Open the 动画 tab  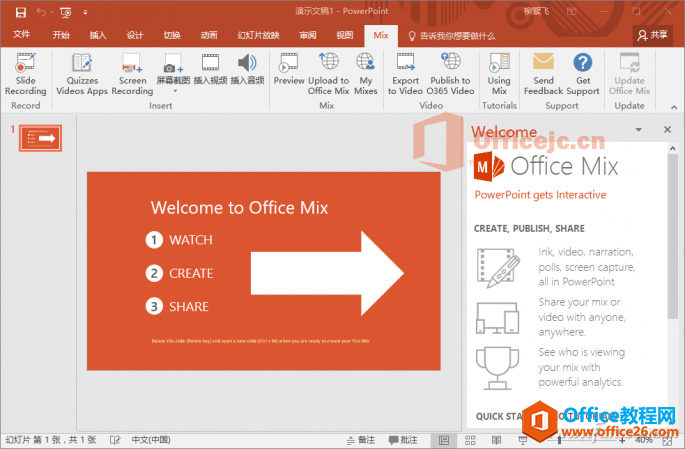point(209,35)
